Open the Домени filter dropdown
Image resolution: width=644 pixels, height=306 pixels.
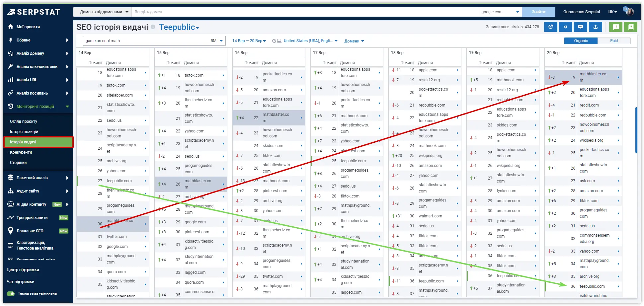(x=354, y=41)
